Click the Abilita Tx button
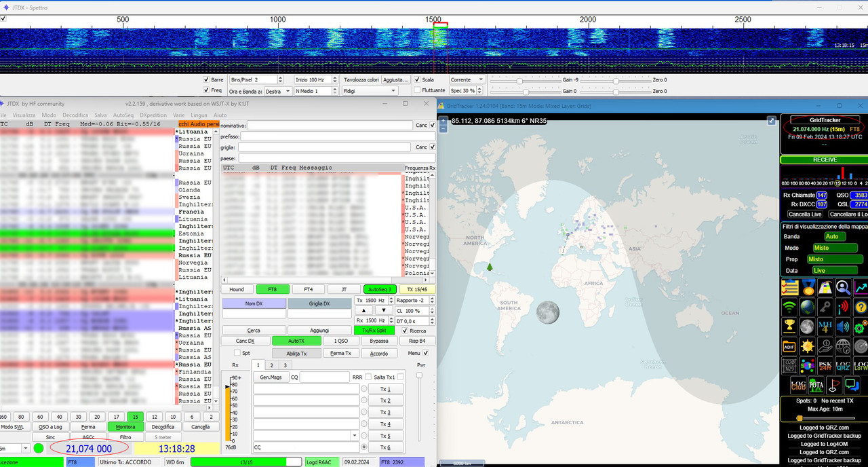Screen dimensions: 868x467 pyautogui.click(x=296, y=353)
